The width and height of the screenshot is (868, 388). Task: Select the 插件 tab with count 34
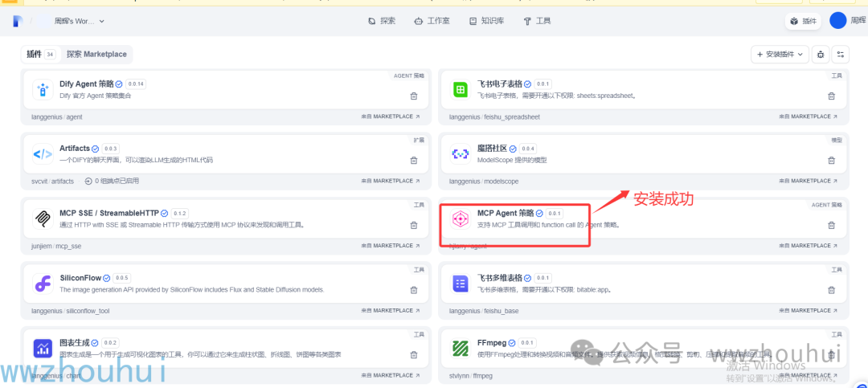41,55
